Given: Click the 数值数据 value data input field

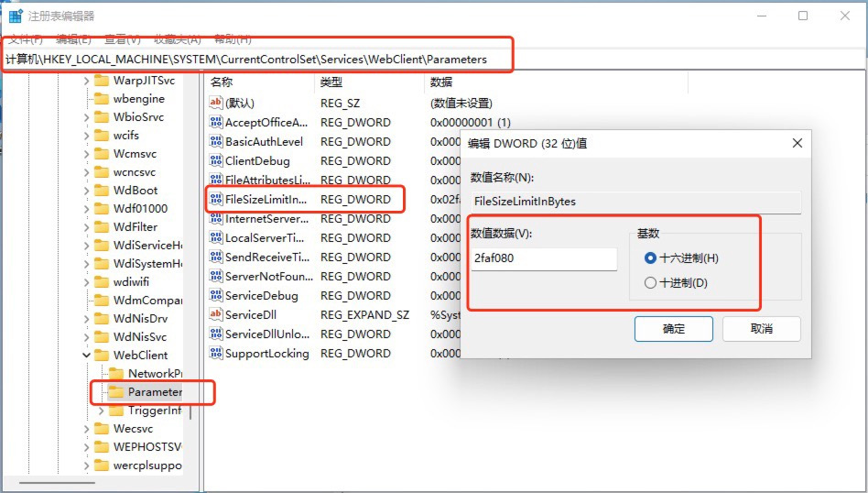Looking at the screenshot, I should [543, 258].
